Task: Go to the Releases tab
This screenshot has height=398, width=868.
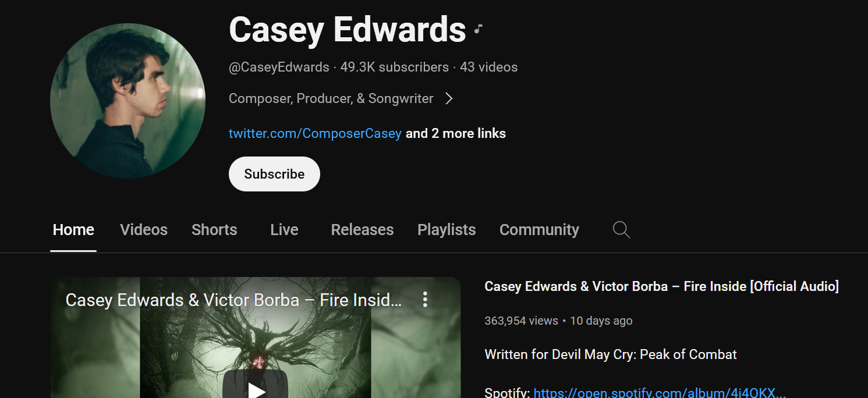Action: [362, 230]
